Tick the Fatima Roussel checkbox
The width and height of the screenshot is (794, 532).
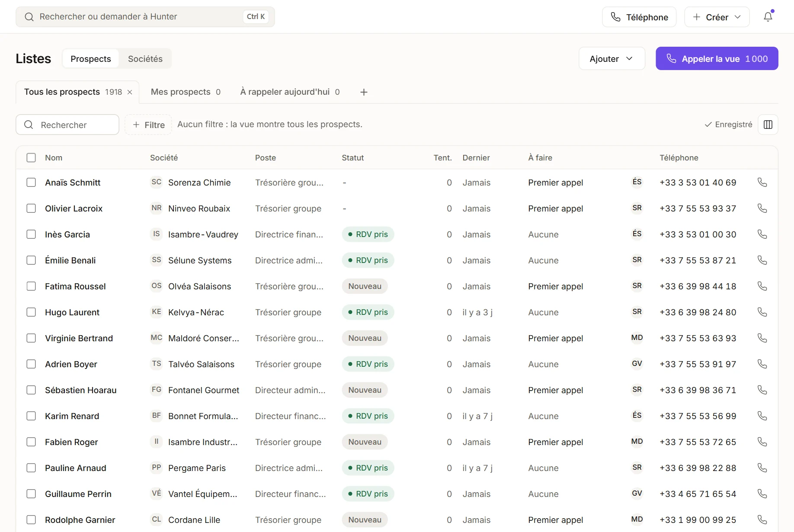[31, 286]
